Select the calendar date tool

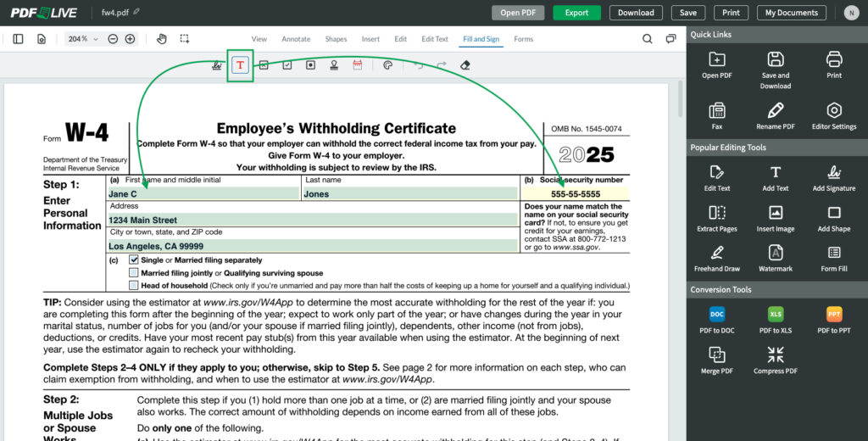[358, 65]
